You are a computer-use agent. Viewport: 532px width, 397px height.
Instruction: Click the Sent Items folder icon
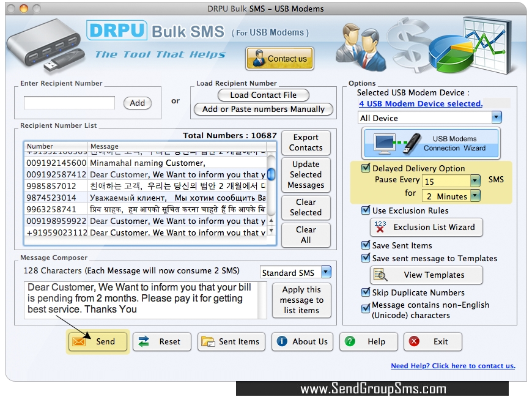(208, 341)
